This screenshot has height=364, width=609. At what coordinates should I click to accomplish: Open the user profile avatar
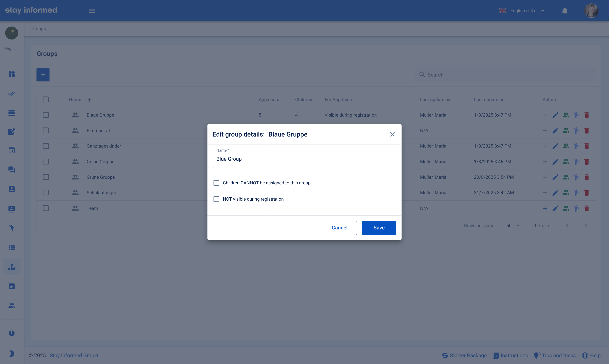[x=591, y=11]
